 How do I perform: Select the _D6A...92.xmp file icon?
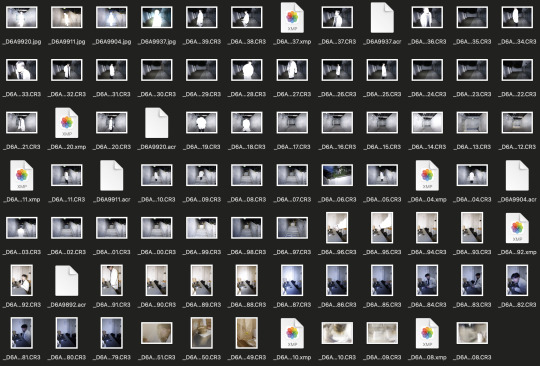click(x=517, y=228)
